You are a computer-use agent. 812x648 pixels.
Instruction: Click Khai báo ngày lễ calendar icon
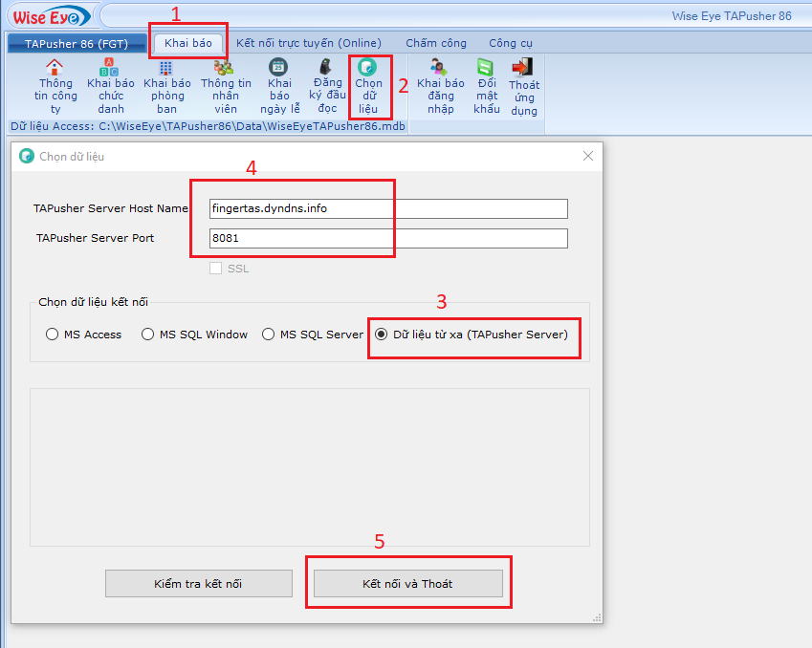278,67
